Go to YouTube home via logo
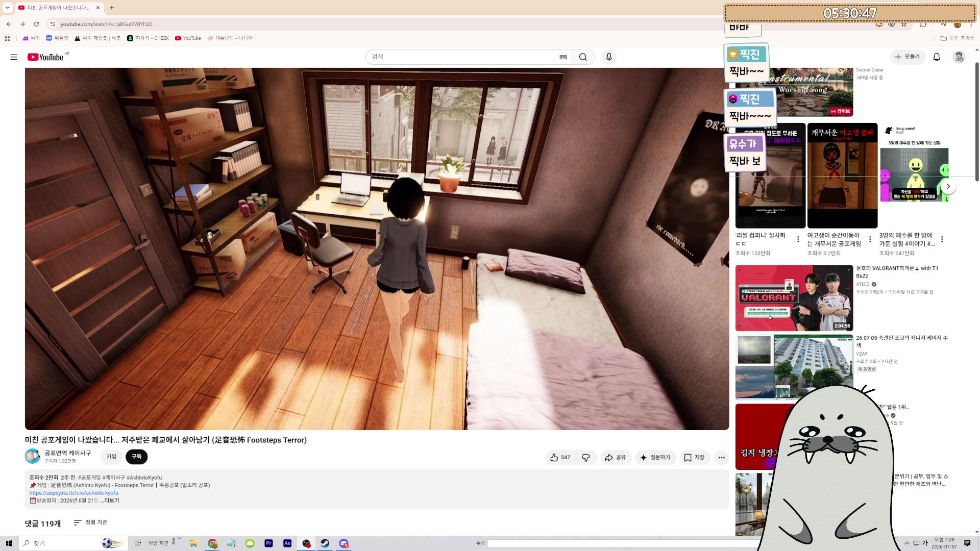The image size is (980, 551). tap(45, 57)
